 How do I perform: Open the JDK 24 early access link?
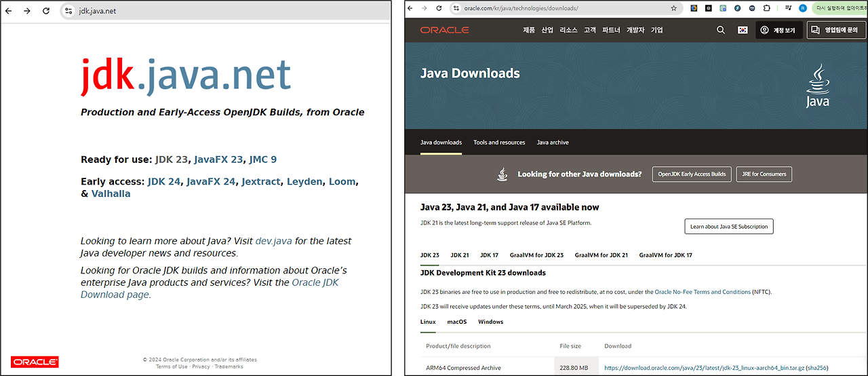coord(164,181)
